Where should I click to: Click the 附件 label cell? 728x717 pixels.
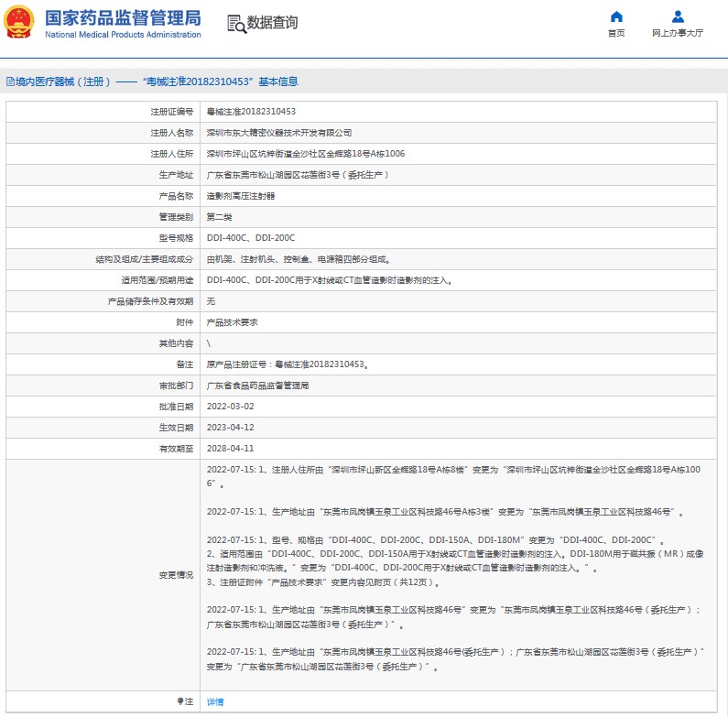point(103,322)
